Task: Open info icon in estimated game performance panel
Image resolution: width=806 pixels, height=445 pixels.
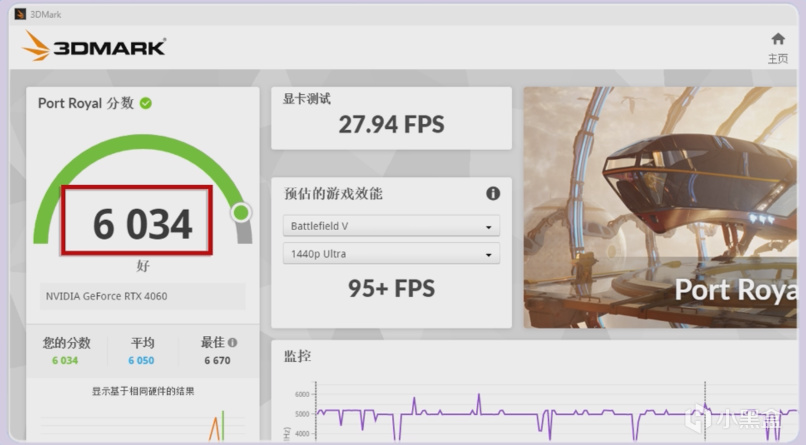Action: tap(492, 193)
